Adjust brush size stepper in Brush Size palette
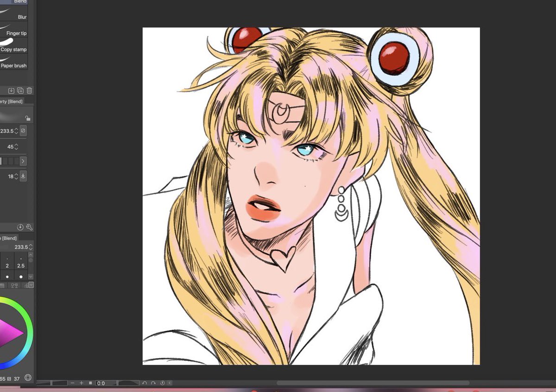The height and width of the screenshot is (392, 556). (31, 247)
